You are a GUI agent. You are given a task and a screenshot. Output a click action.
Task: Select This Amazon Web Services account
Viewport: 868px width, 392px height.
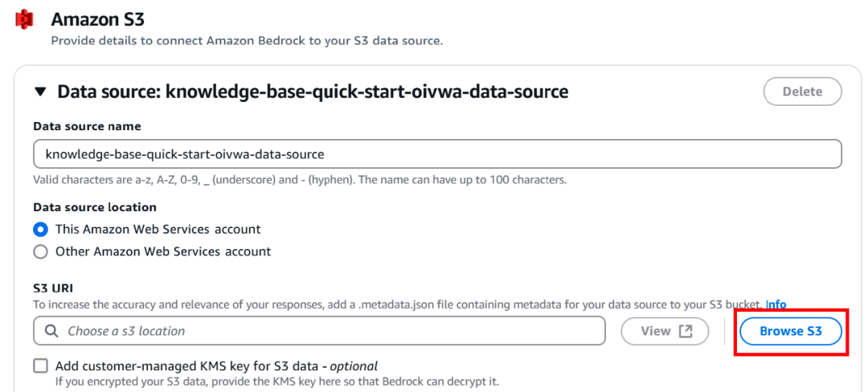[x=41, y=229]
